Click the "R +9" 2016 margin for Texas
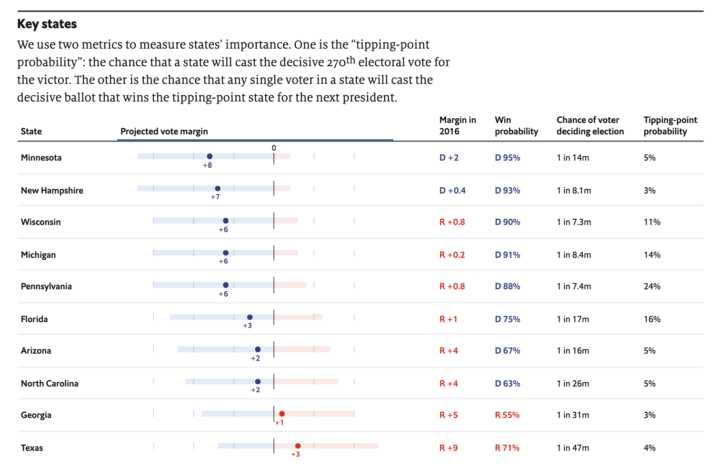 tap(451, 447)
